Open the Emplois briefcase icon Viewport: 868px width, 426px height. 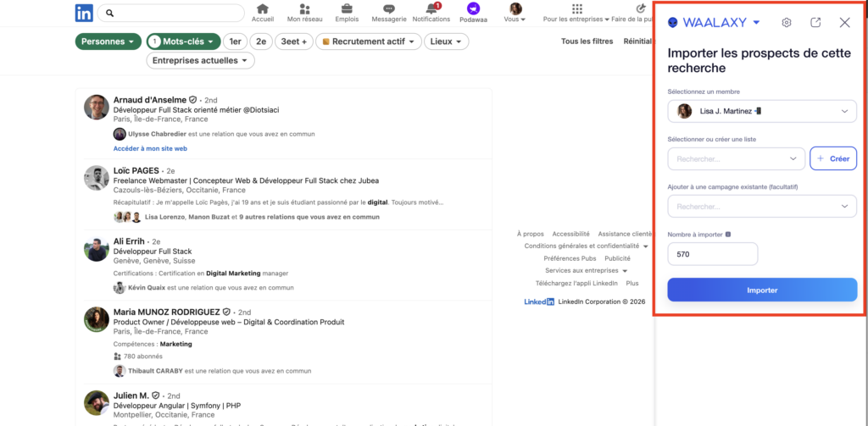coord(347,8)
